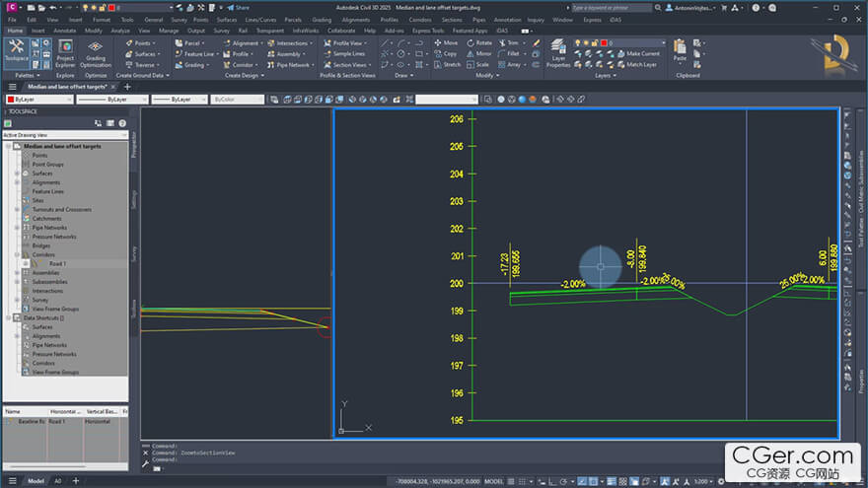Click the status bar settings gear
This screenshot has height=488, width=868.
pyautogui.click(x=721, y=481)
